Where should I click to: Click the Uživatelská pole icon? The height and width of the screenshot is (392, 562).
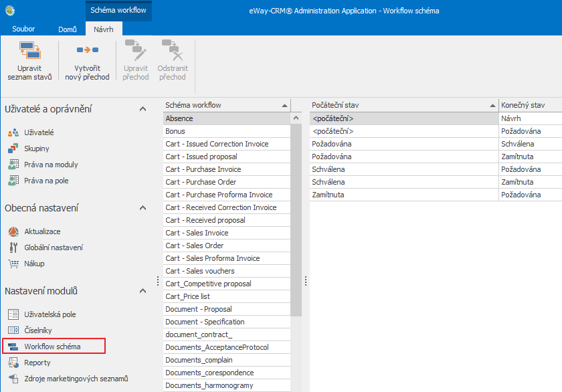click(13, 314)
